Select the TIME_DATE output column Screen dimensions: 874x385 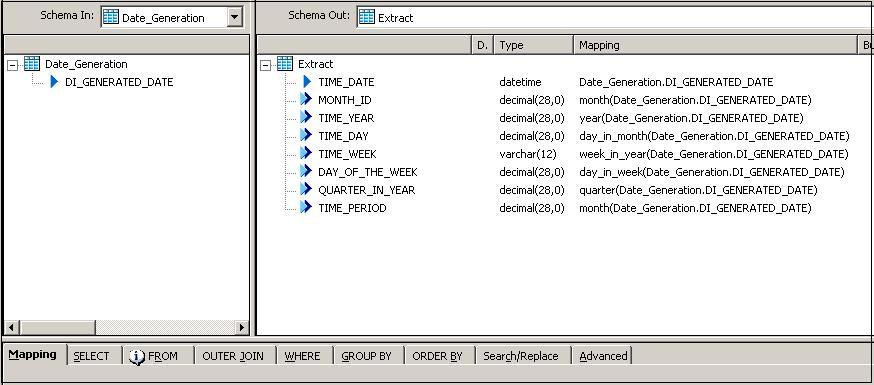(346, 82)
